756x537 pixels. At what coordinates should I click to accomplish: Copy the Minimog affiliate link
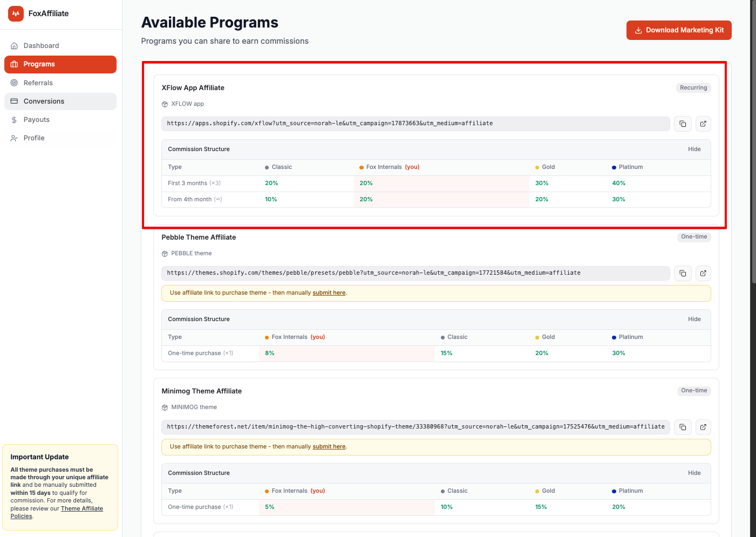[x=683, y=427]
